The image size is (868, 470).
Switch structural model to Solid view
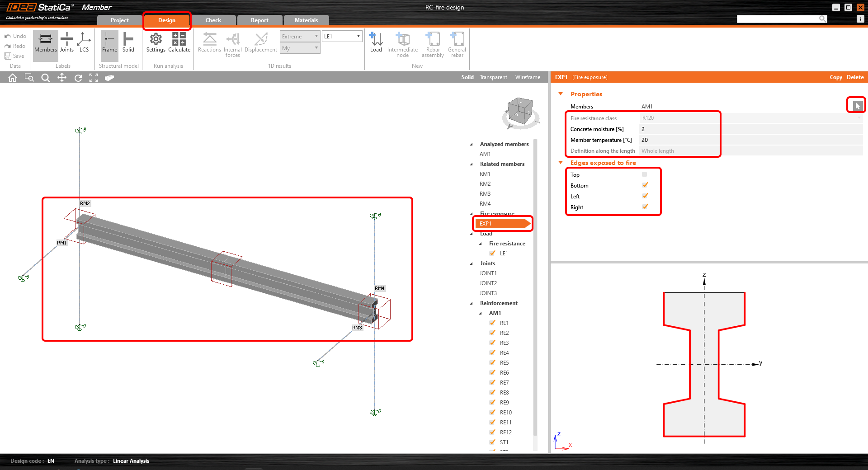[x=128, y=42]
